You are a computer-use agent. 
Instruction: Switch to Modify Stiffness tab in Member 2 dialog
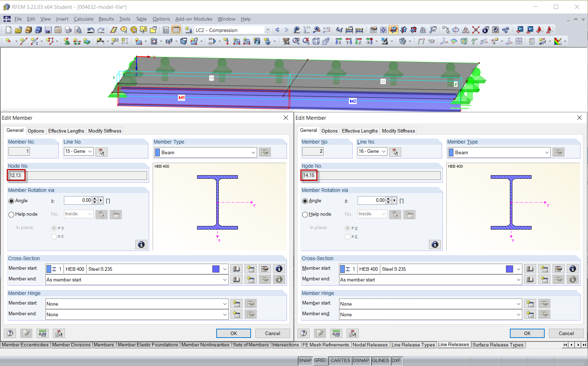pyautogui.click(x=398, y=131)
